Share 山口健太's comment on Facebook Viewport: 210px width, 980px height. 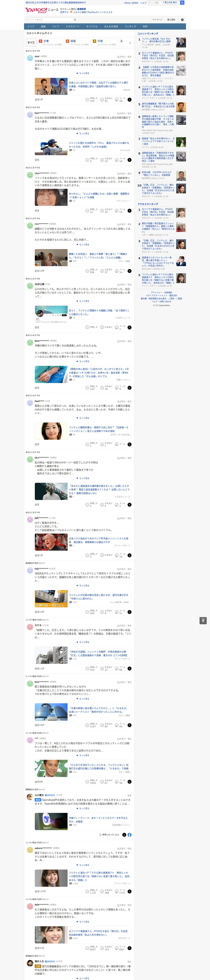pyautogui.click(x=130, y=835)
